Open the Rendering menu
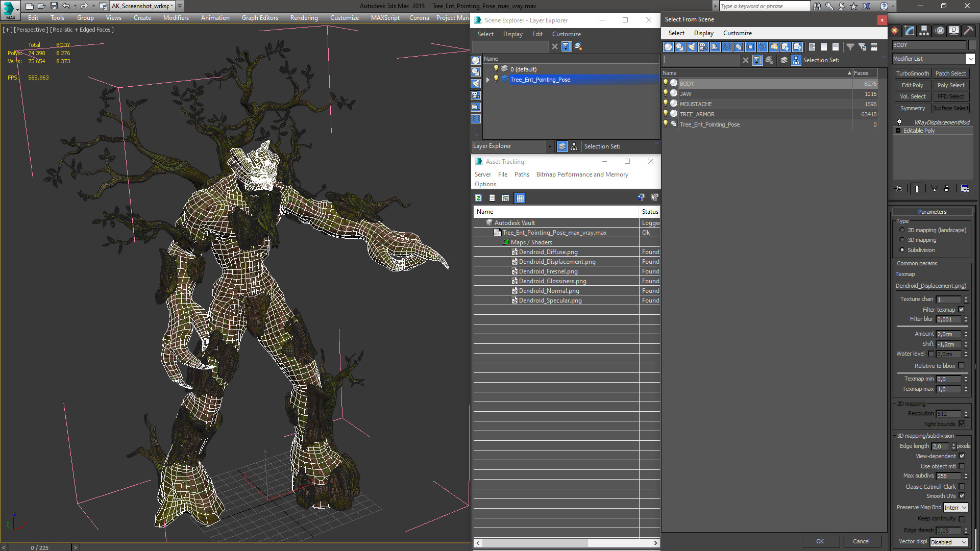Viewport: 980px width, 551px height. (304, 18)
